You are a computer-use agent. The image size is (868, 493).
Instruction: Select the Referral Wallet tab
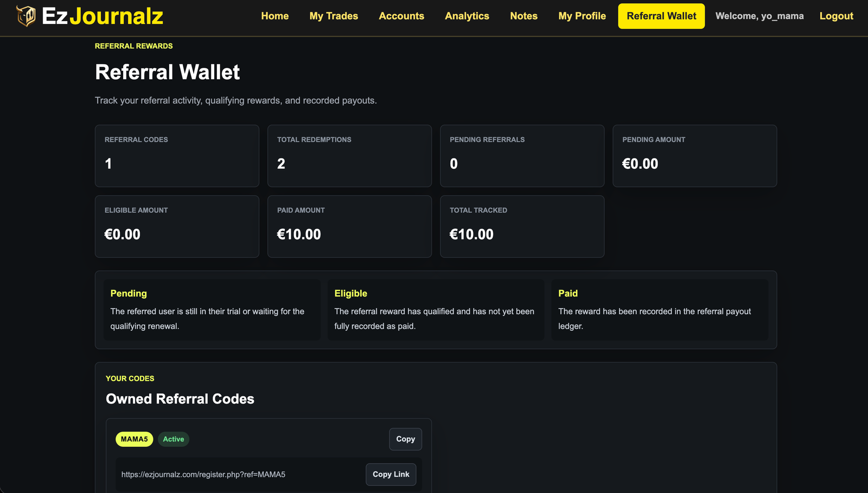[661, 16]
